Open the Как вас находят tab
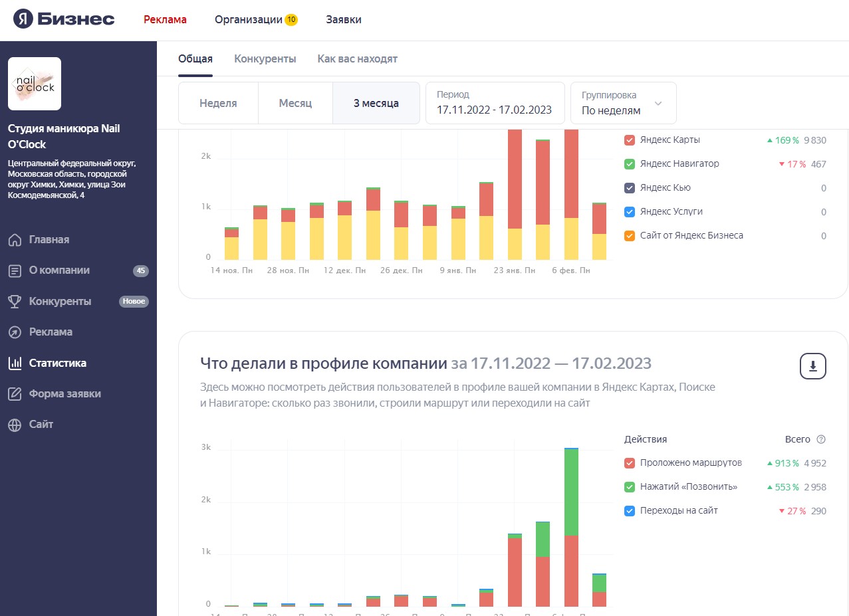 click(357, 59)
